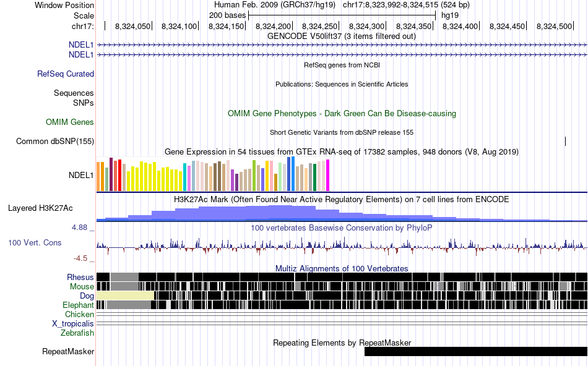Click the -4.5 PhyloP lower scale value
588x366 pixels.
(x=80, y=258)
